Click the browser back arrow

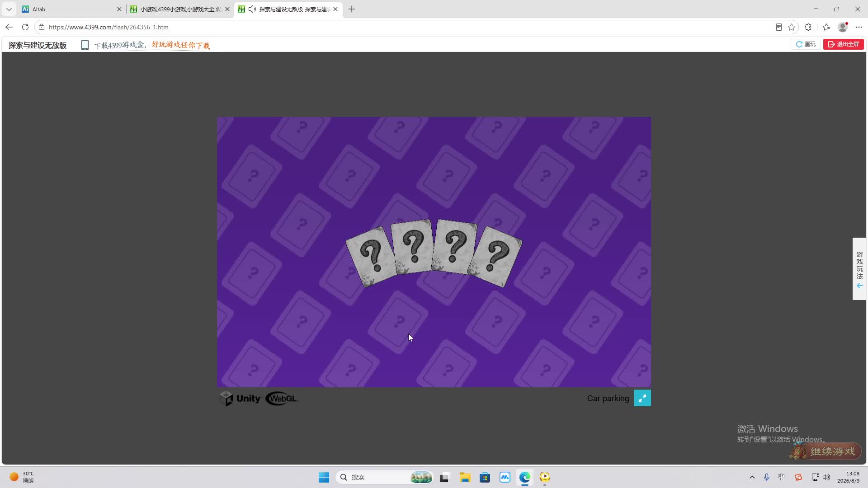tap(9, 27)
